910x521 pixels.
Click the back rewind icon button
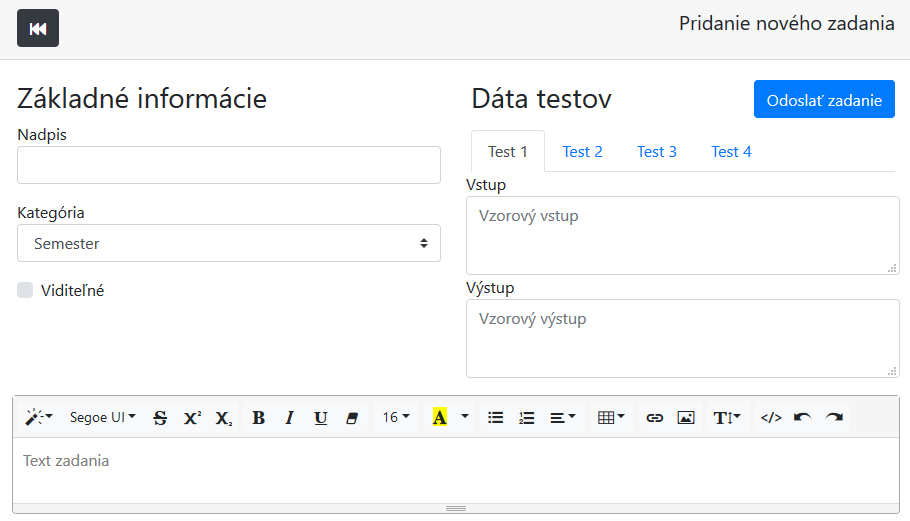pos(38,28)
